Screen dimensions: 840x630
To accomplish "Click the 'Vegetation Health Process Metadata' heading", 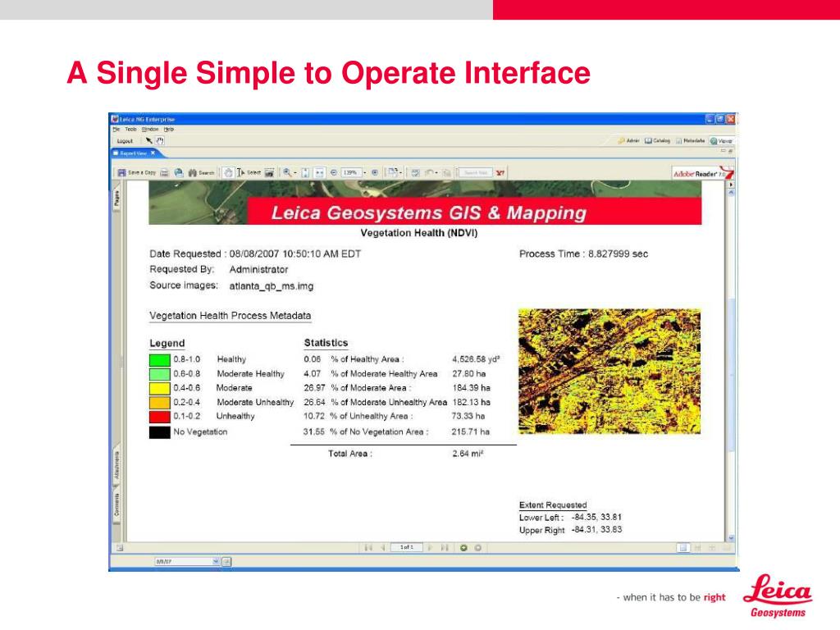I will (230, 316).
